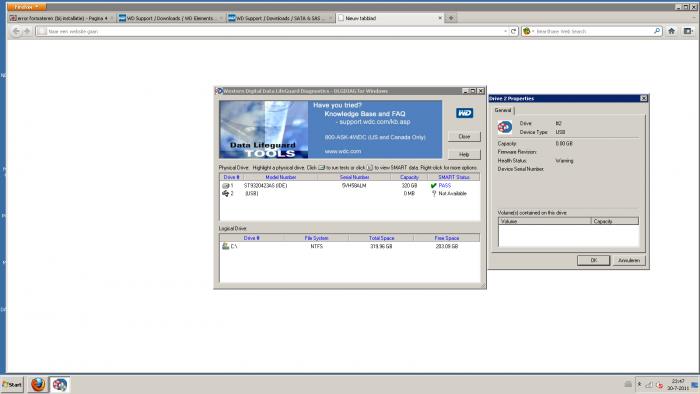
Task: Open the Data Lifeguard taskbar icon
Action: (60, 384)
